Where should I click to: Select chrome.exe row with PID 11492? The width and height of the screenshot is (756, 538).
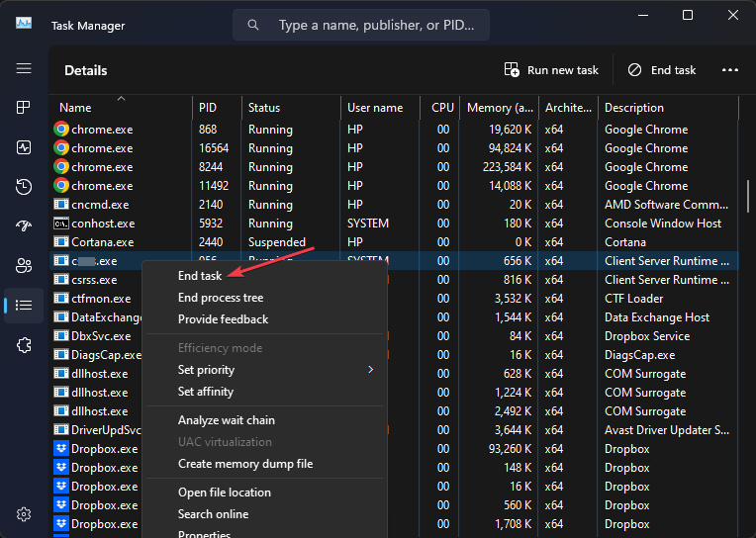coord(393,186)
